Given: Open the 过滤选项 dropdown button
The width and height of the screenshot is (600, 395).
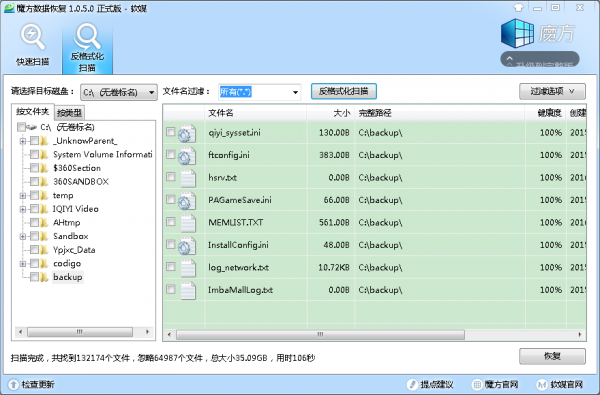Looking at the screenshot, I should pyautogui.click(x=552, y=91).
